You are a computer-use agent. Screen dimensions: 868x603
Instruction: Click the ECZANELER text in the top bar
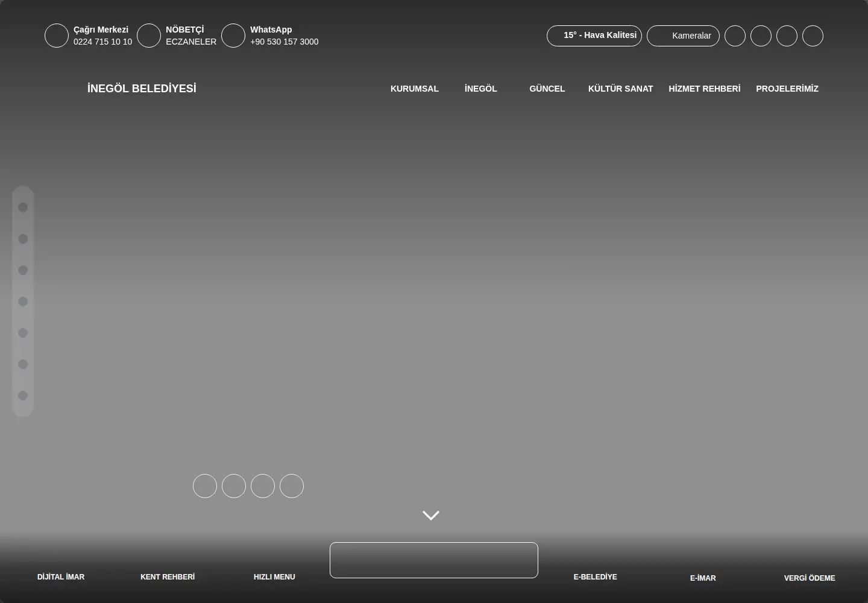[191, 42]
